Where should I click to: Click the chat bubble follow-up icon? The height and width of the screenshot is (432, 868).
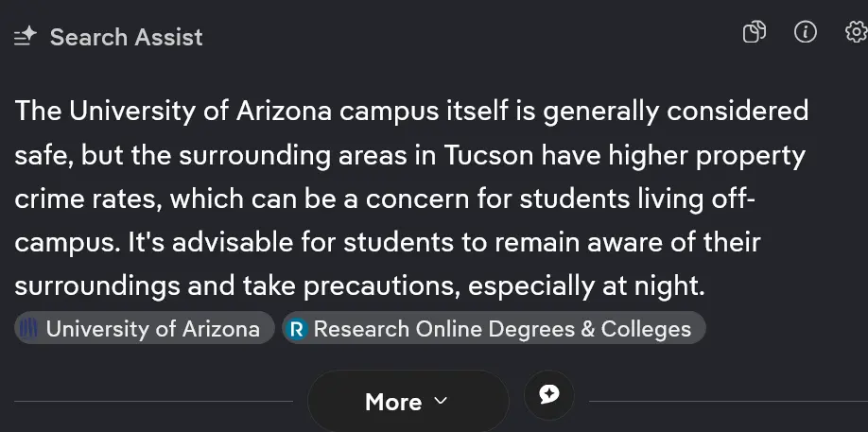[549, 394]
